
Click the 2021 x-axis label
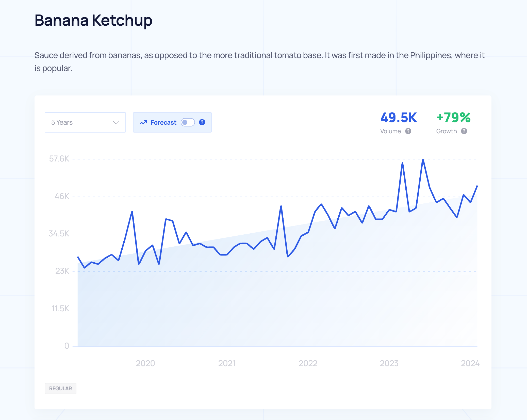(227, 363)
